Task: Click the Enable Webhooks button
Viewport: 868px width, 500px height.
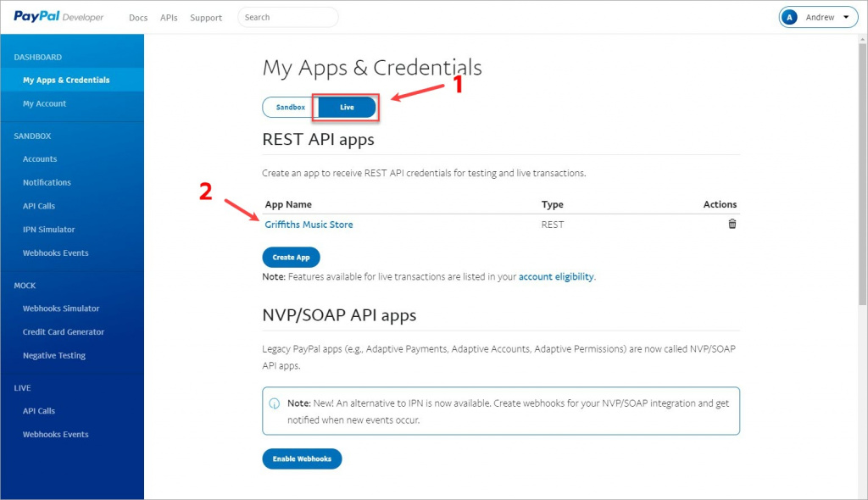Action: click(x=302, y=458)
